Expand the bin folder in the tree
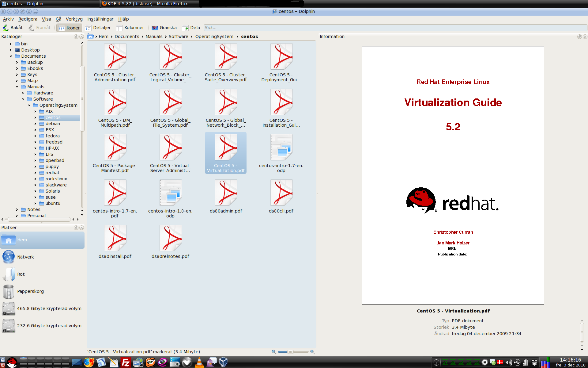 click(11, 44)
